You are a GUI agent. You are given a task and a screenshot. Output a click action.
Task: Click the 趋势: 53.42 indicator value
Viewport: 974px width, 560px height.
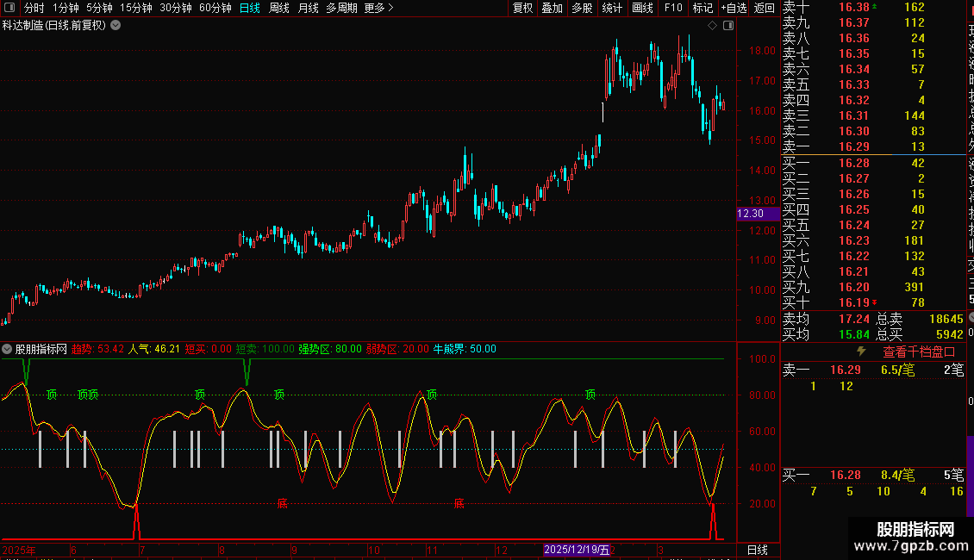pos(97,349)
